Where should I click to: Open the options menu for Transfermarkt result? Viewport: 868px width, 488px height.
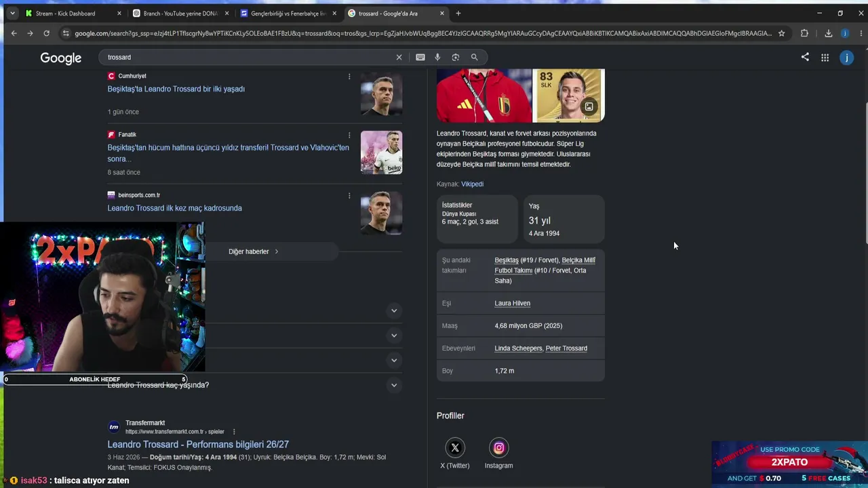click(234, 432)
